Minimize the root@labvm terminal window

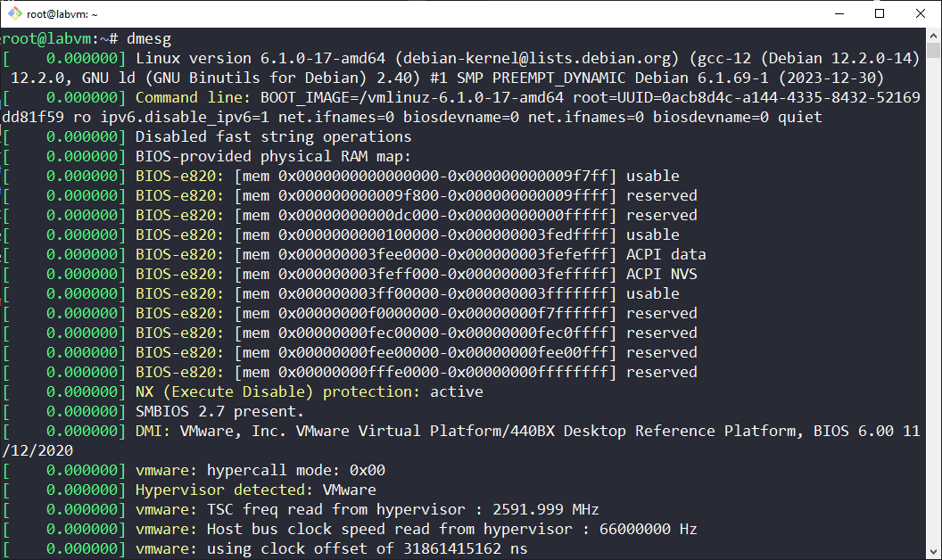coord(839,13)
